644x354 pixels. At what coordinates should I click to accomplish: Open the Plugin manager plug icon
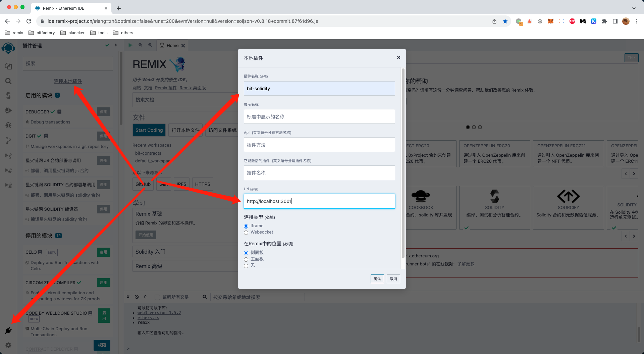coord(8,331)
